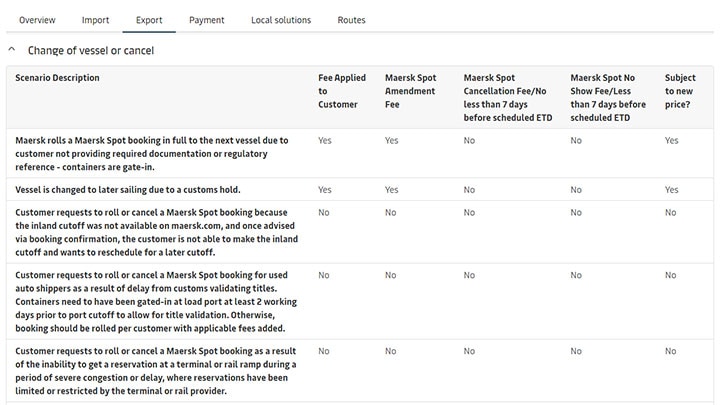720x405 pixels.
Task: Click Fee Applied 'Yes' in customs hold row
Action: click(325, 190)
